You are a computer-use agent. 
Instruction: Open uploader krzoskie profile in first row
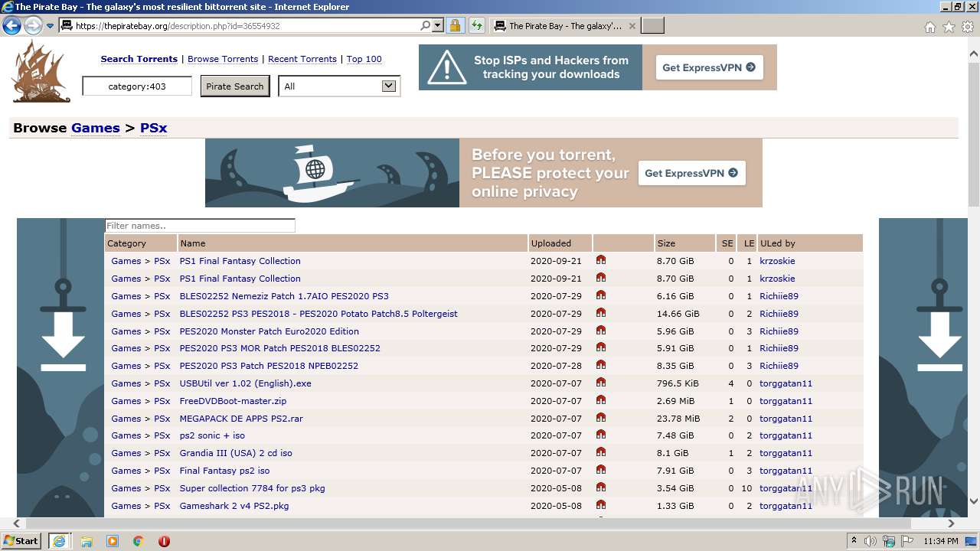tap(777, 261)
